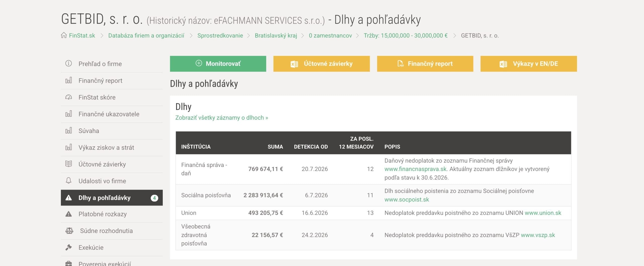This screenshot has height=266, width=644.
Task: Click the 2 283 913,64 € amount
Action: [x=263, y=195]
